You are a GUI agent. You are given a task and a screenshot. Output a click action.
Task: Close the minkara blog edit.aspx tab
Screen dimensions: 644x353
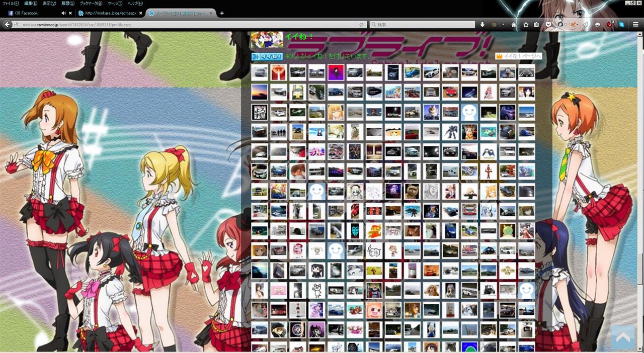point(140,13)
